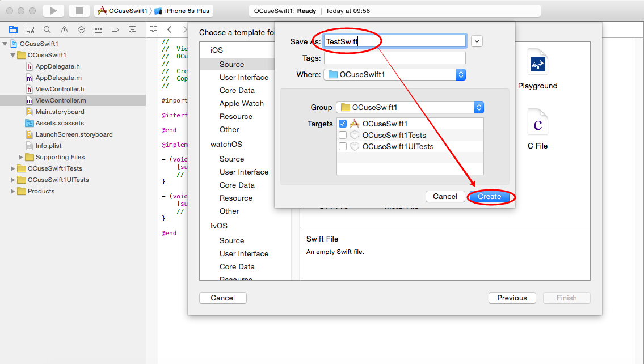Select the C File template icon
This screenshot has height=364, width=644.
(538, 122)
